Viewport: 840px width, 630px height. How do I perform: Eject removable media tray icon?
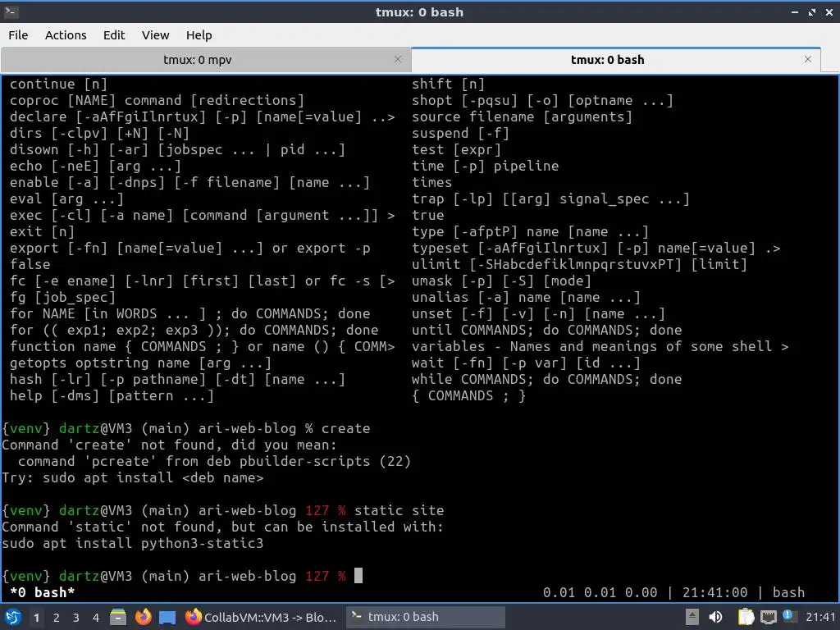point(692,617)
